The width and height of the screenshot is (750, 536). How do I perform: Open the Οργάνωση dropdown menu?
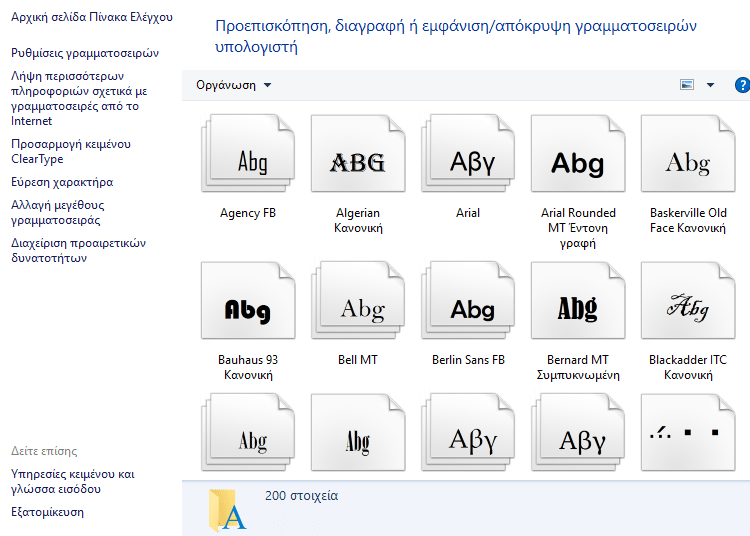click(233, 85)
